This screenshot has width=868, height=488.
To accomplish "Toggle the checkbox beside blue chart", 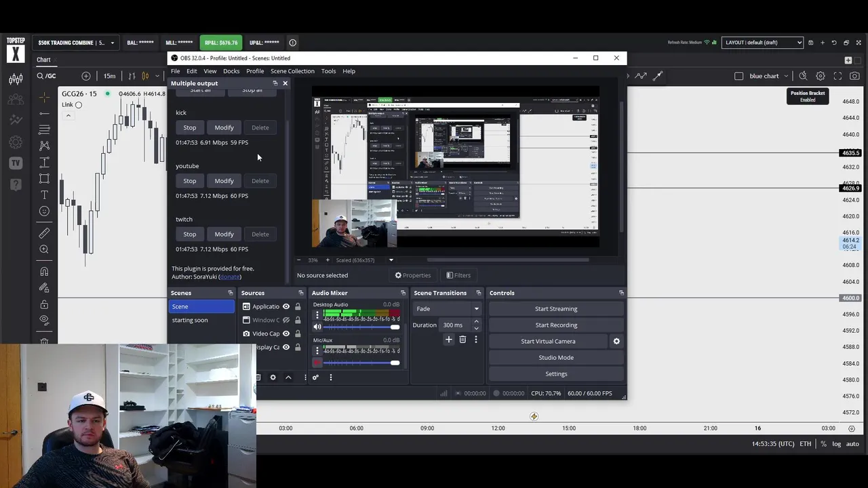I will pos(739,76).
